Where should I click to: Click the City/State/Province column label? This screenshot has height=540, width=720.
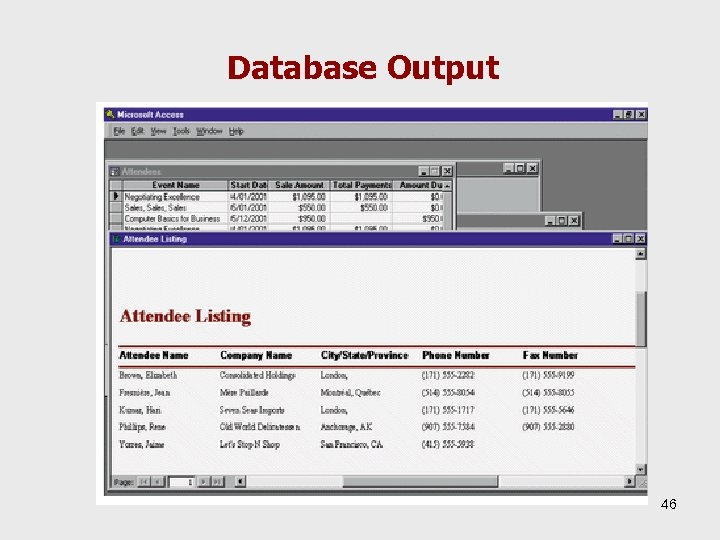[364, 355]
